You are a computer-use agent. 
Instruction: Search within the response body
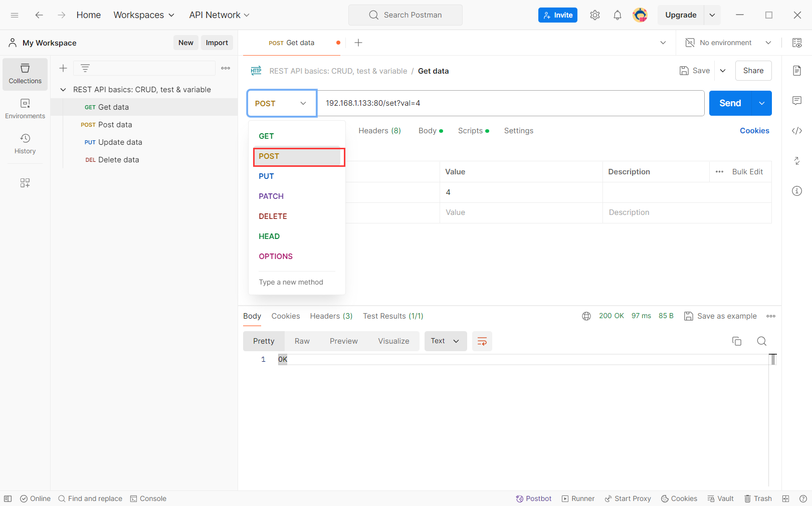click(762, 341)
